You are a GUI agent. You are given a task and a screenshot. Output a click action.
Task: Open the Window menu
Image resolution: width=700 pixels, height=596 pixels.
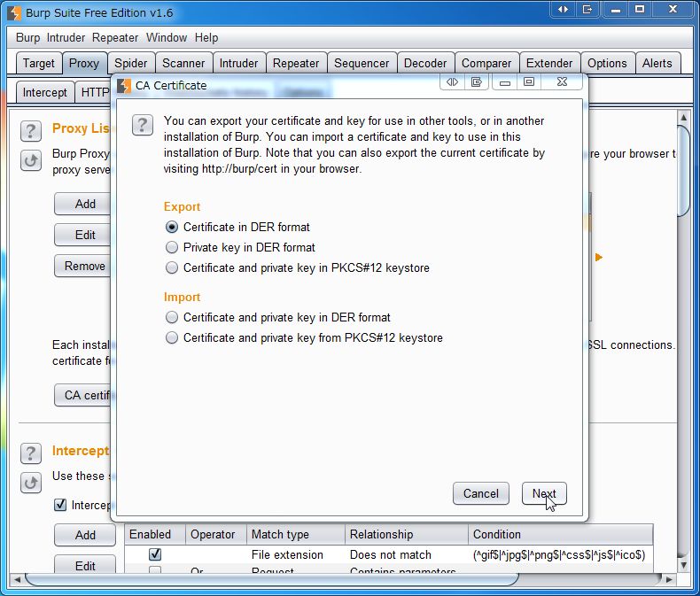tap(167, 38)
